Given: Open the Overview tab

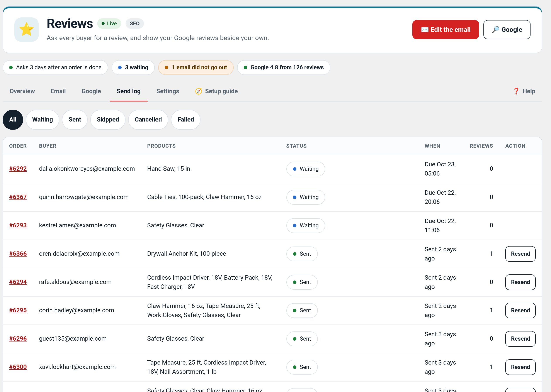Looking at the screenshot, I should 22,91.
